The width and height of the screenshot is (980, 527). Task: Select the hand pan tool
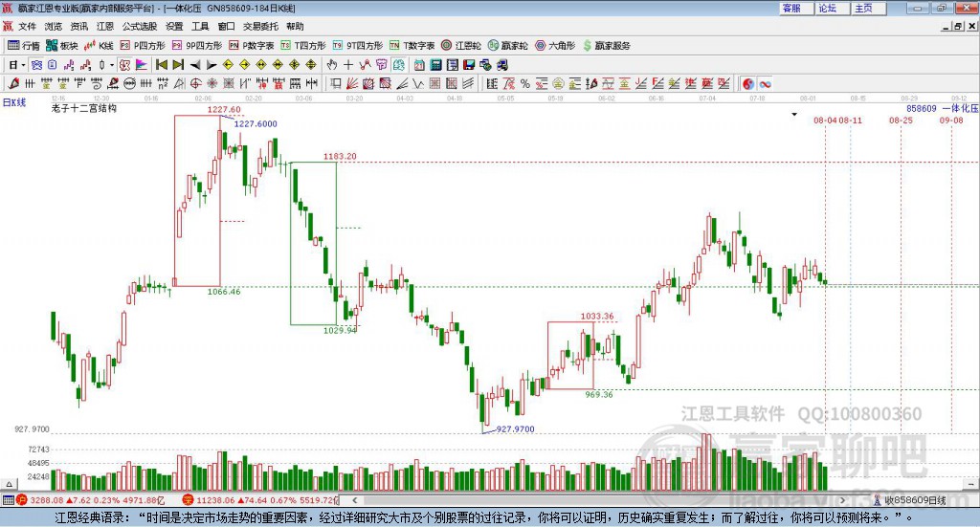(332, 64)
